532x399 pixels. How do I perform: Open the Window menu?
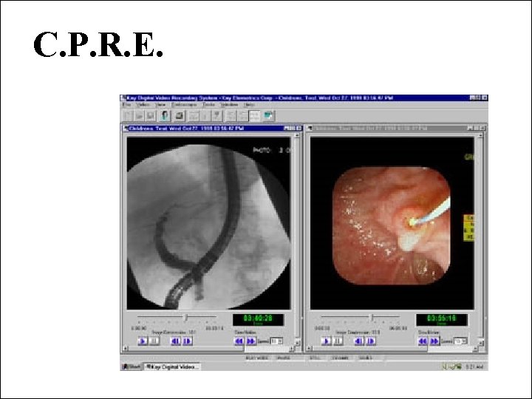click(x=229, y=105)
